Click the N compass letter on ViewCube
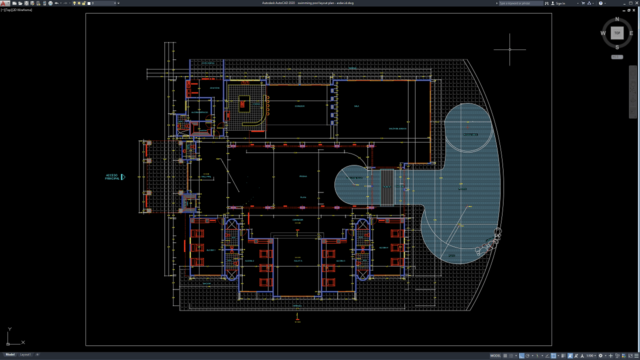Image resolution: width=640 pixels, height=360 pixels. (x=617, y=19)
